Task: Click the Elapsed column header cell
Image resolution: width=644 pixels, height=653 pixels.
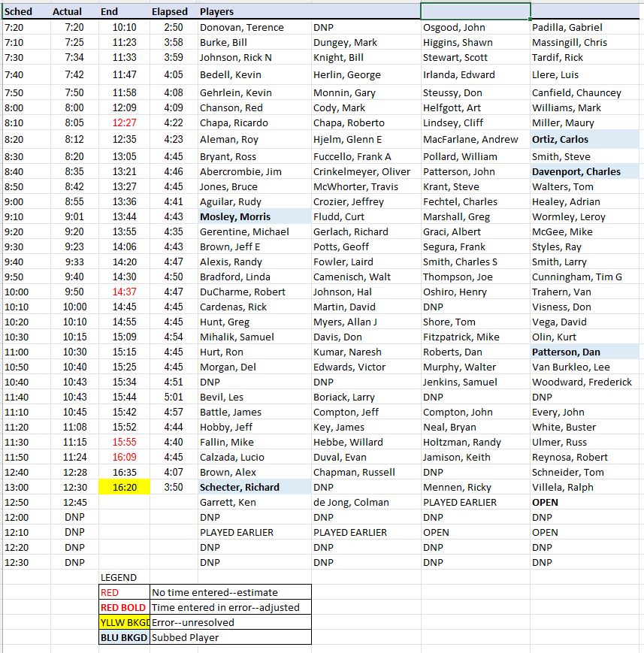Action: 174,12
